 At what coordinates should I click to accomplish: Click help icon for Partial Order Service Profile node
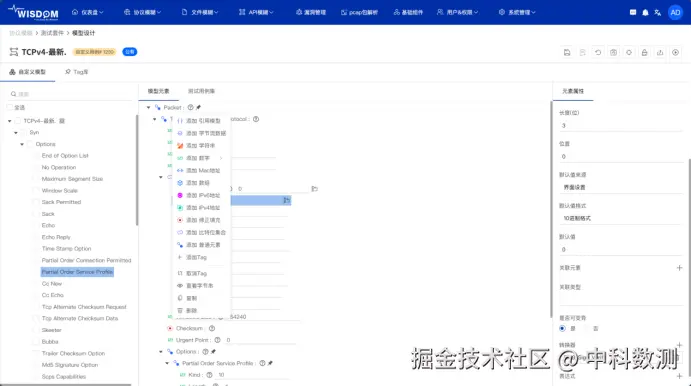(x=262, y=363)
